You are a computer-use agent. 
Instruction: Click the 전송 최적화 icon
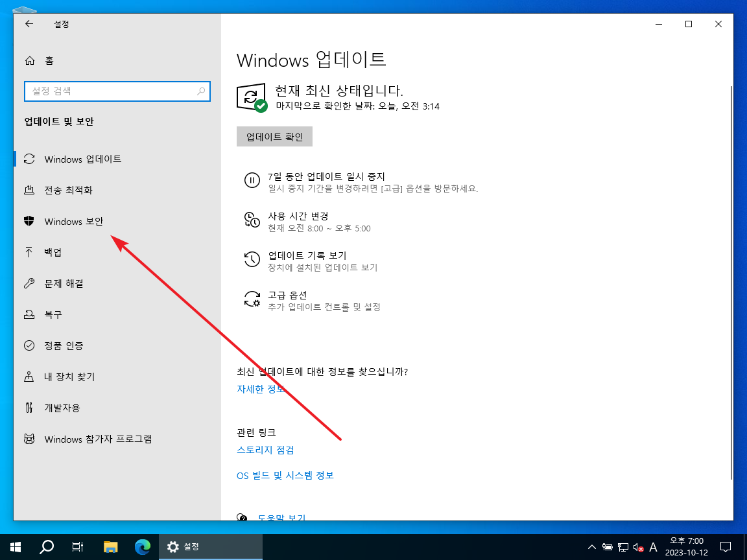[x=29, y=190]
